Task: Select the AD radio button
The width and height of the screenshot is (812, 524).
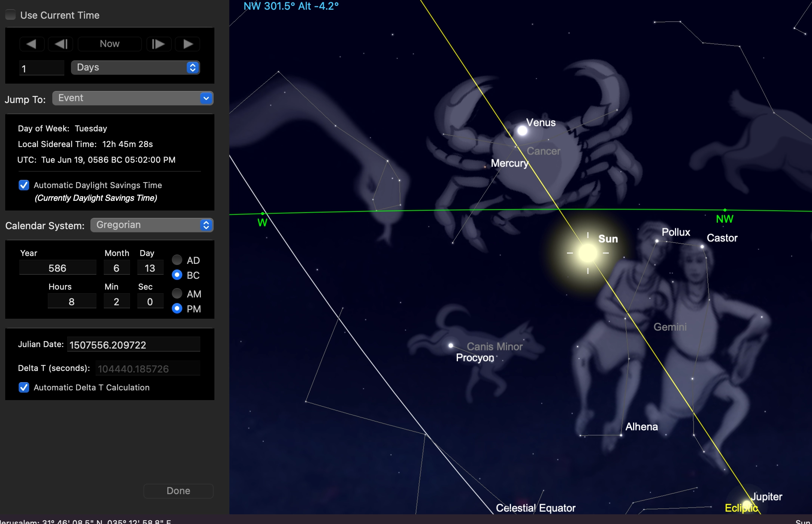Action: pos(177,260)
